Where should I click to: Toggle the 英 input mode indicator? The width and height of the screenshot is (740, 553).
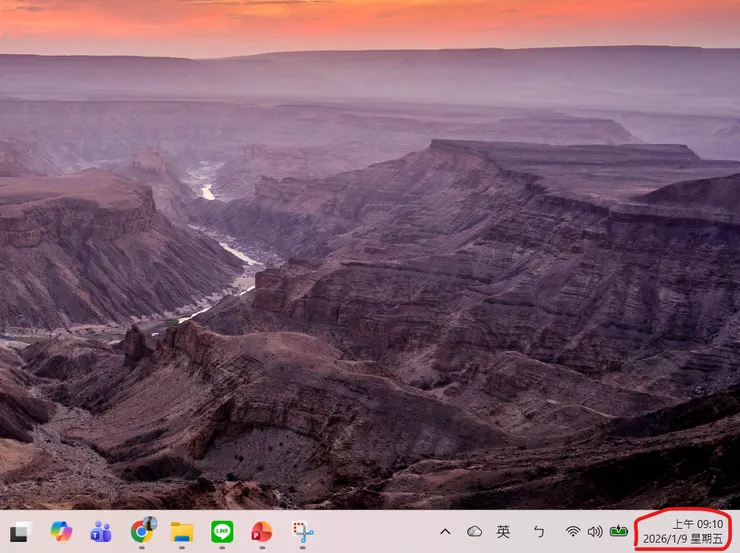(x=504, y=532)
